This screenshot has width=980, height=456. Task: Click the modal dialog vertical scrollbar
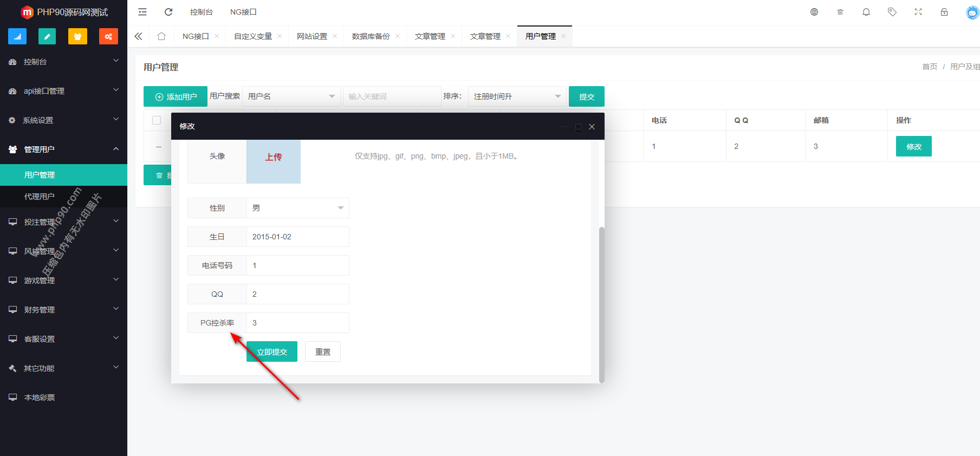[x=601, y=303]
